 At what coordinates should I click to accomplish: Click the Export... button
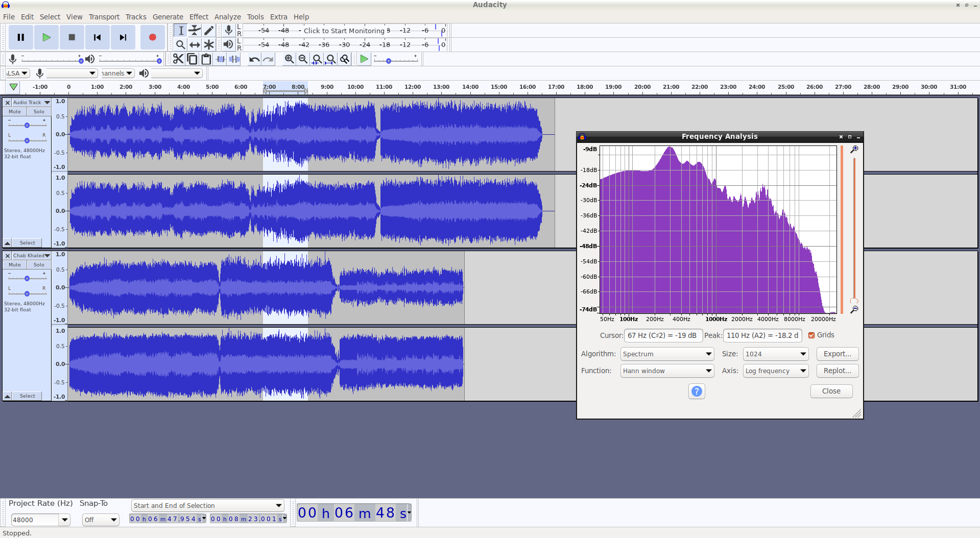[x=837, y=354]
